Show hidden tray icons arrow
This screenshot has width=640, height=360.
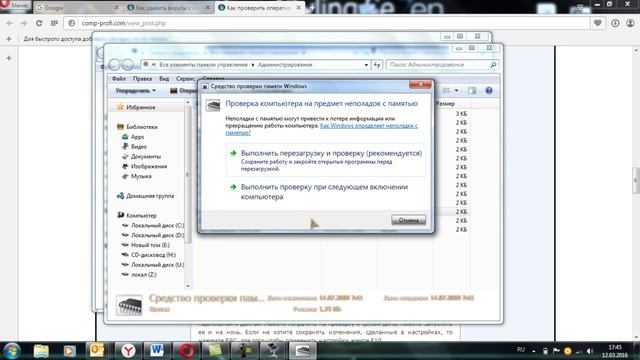click(533, 351)
